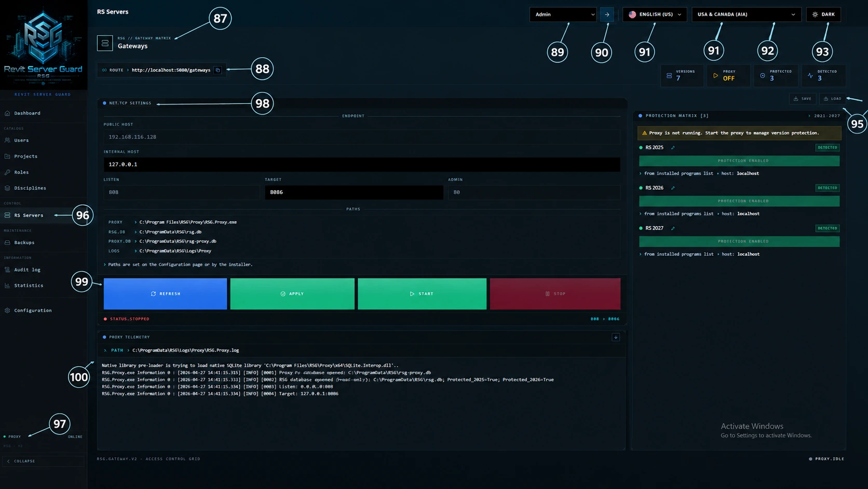This screenshot has width=868, height=489.
Task: Go to Users in the sidebar
Action: [x=43, y=140]
